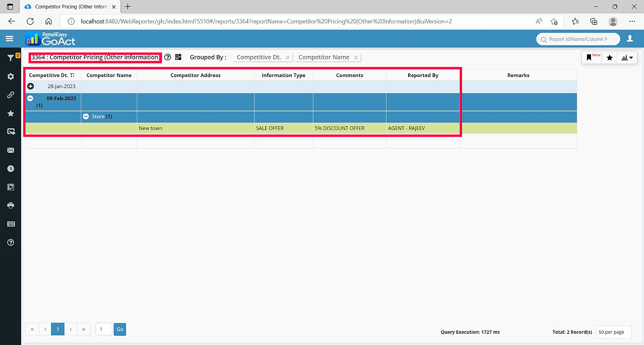The image size is (644, 345).
Task: Click the chart image icon in sidebar
Action: pos(10,187)
